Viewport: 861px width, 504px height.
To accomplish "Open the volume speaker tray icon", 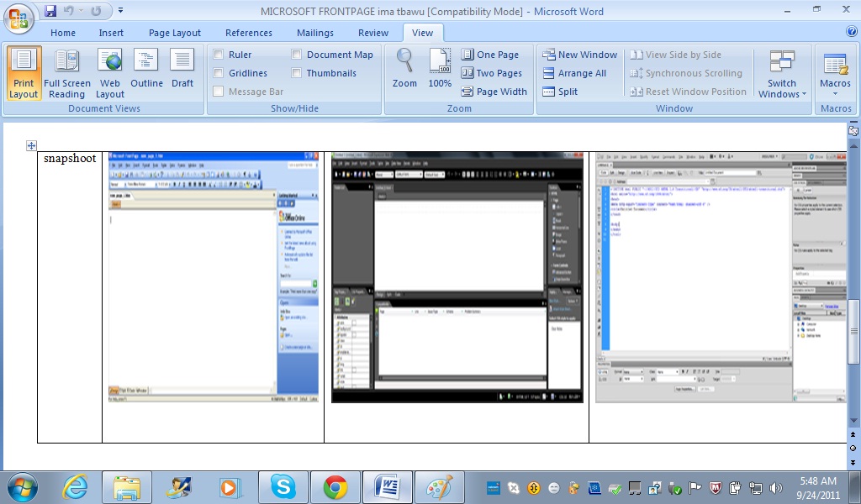I will click(x=776, y=487).
